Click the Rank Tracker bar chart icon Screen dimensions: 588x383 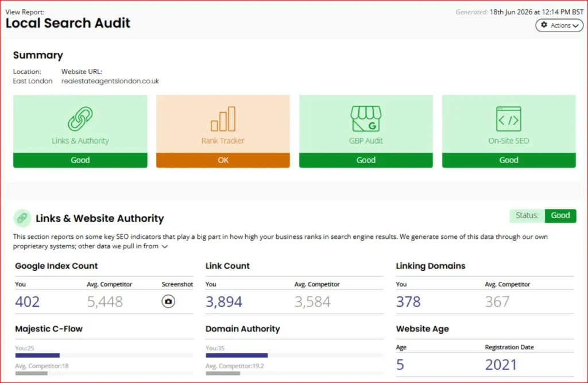coord(223,119)
